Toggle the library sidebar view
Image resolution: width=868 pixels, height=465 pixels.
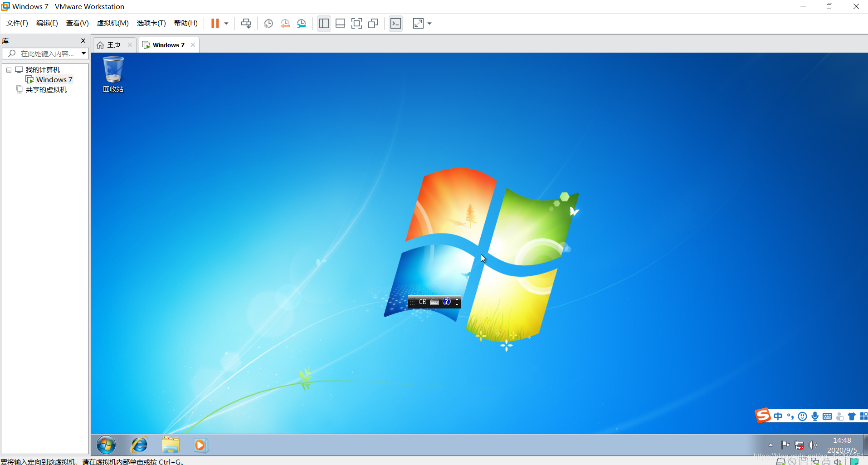324,24
